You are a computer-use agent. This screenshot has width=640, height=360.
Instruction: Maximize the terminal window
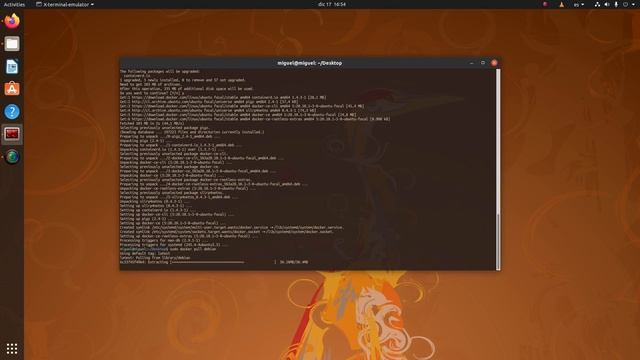click(483, 63)
